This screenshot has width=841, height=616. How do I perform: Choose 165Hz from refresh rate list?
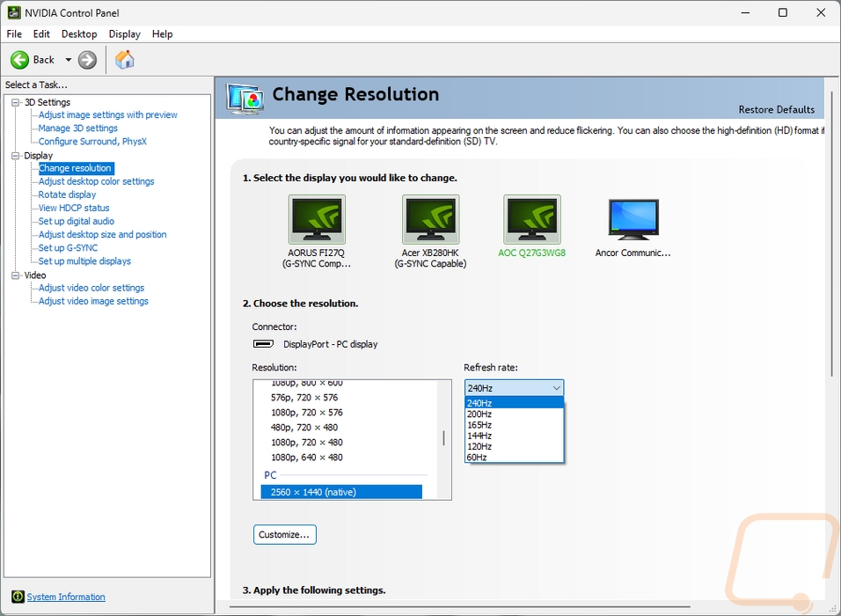click(514, 424)
